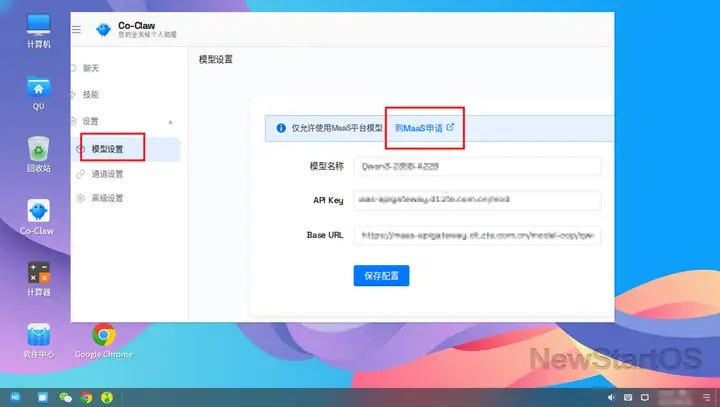The width and height of the screenshot is (720, 407).
Task: Collapse the 设置 section arrow
Action: pyautogui.click(x=169, y=121)
